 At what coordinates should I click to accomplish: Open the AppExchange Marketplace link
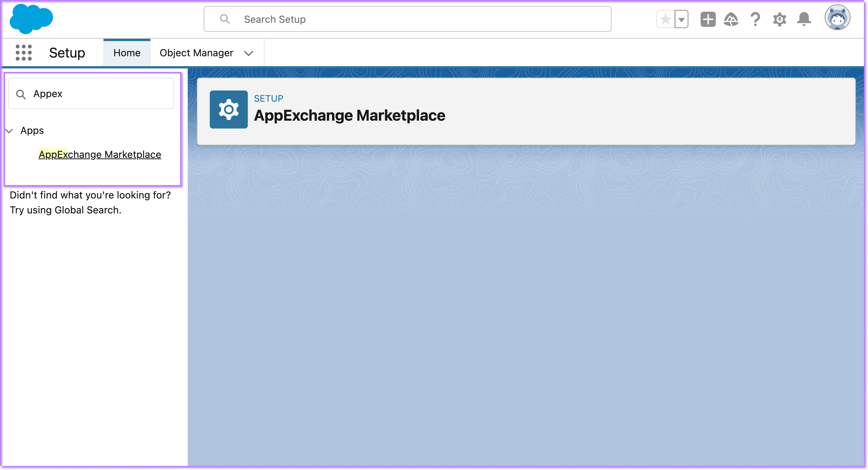[x=100, y=154]
